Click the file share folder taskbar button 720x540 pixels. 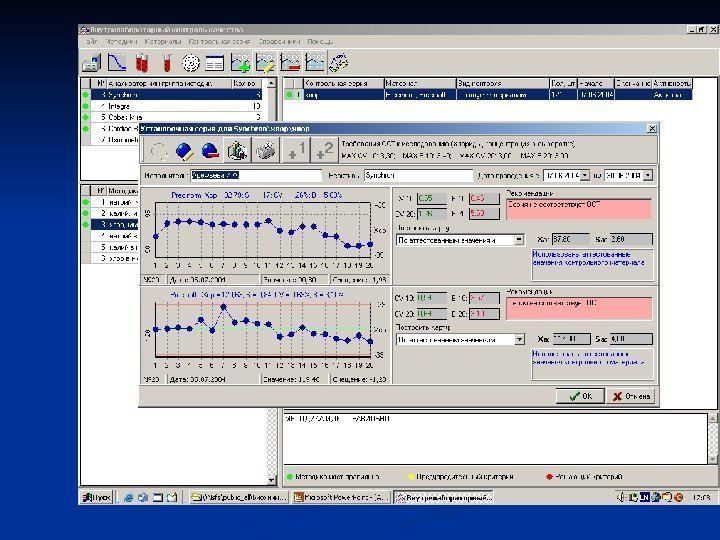(x=239, y=497)
